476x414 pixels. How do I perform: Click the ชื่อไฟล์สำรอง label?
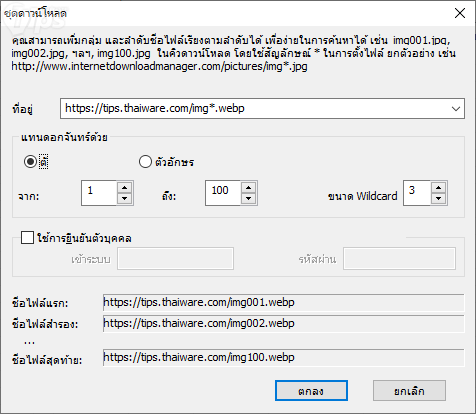45,324
